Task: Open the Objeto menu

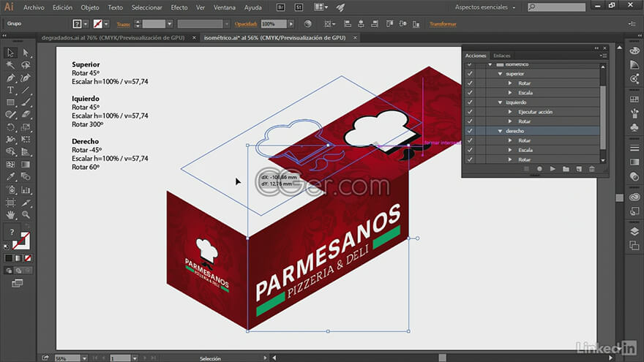Action: click(x=89, y=7)
